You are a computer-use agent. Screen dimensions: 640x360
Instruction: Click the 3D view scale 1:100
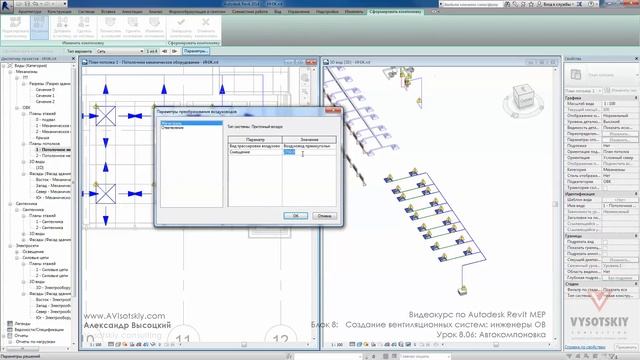pos(337,345)
